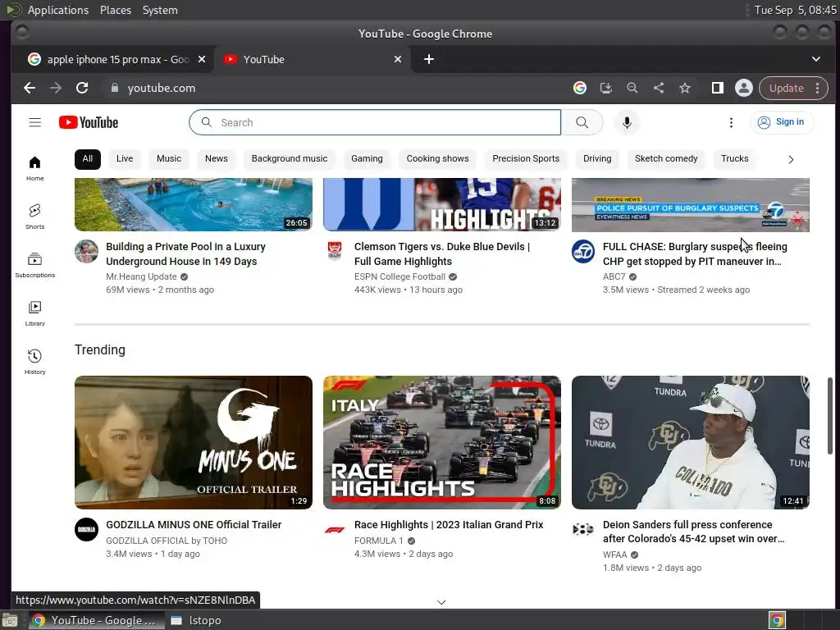
Task: Open YouTube settings three-dot menu
Action: 731,123
